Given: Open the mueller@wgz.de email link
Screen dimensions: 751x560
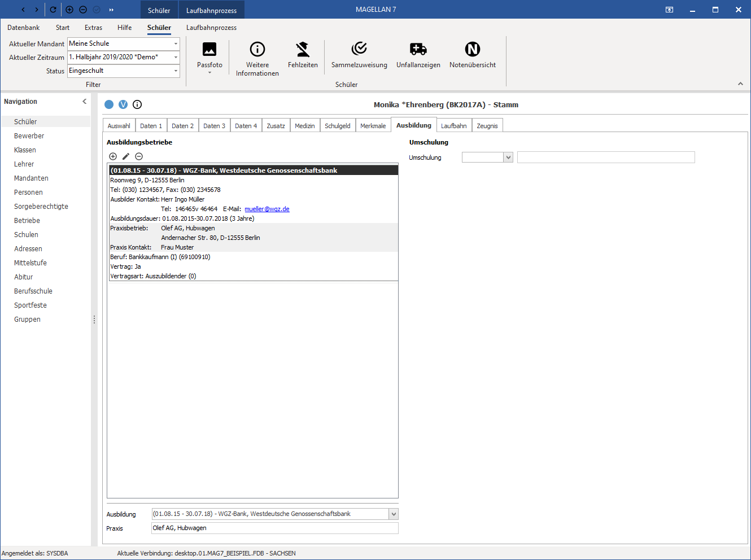Looking at the screenshot, I should [267, 209].
